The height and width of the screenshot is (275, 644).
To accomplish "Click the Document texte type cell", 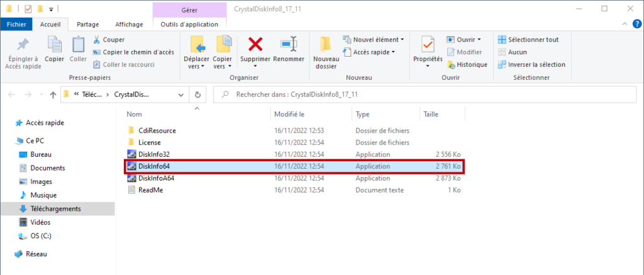I will [x=379, y=190].
